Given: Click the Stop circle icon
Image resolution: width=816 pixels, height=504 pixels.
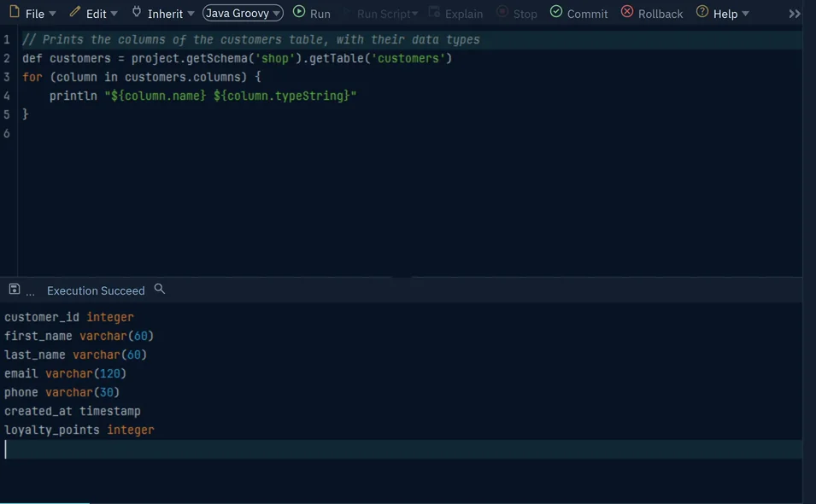Looking at the screenshot, I should point(502,11).
